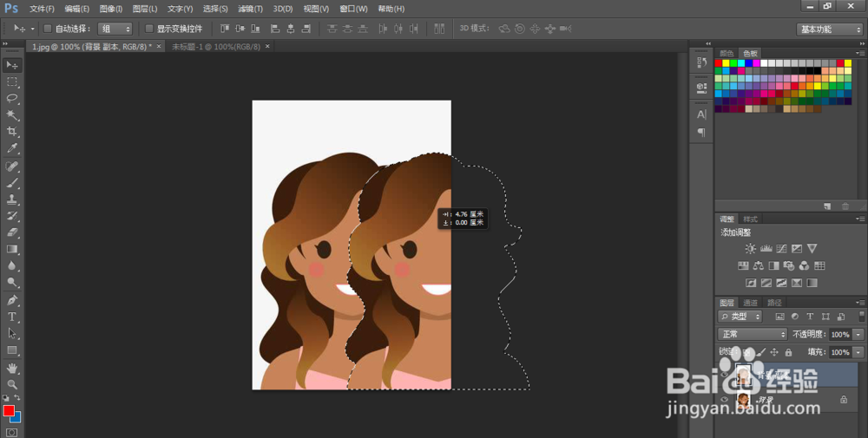Close the 1.jpg document tab
The image size is (868, 438).
tap(159, 47)
